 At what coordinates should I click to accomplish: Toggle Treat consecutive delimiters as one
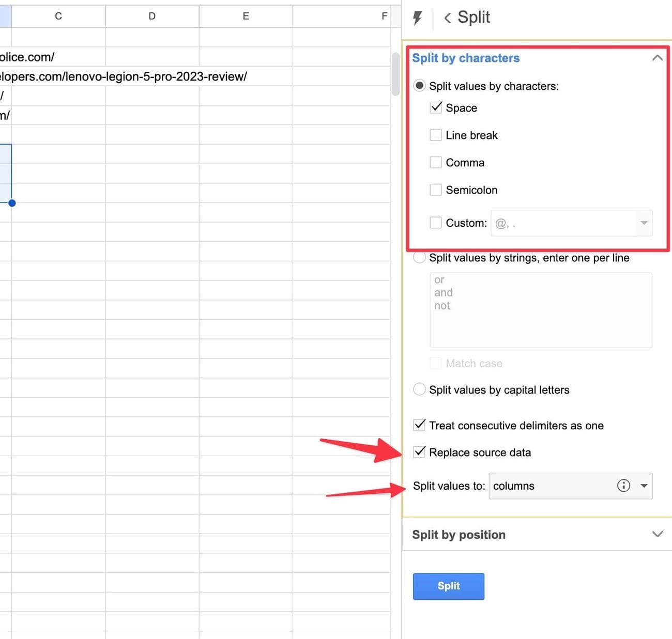click(420, 425)
